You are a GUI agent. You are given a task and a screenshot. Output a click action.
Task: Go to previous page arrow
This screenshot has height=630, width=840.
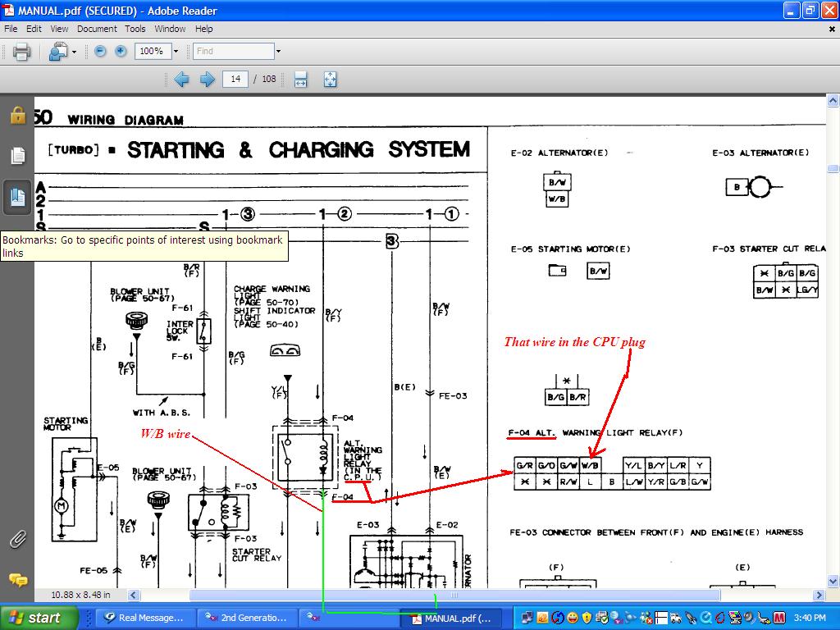click(x=181, y=80)
